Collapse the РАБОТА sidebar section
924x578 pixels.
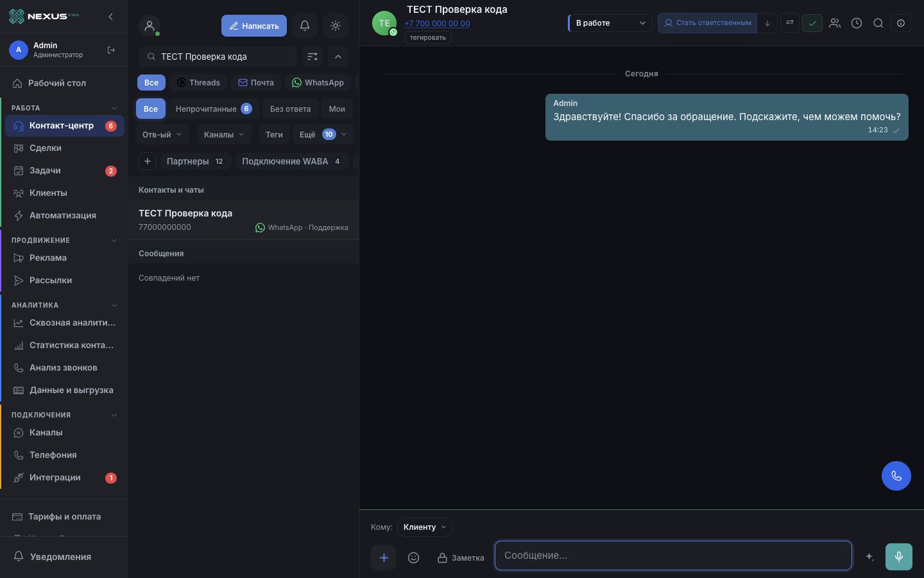pyautogui.click(x=114, y=108)
